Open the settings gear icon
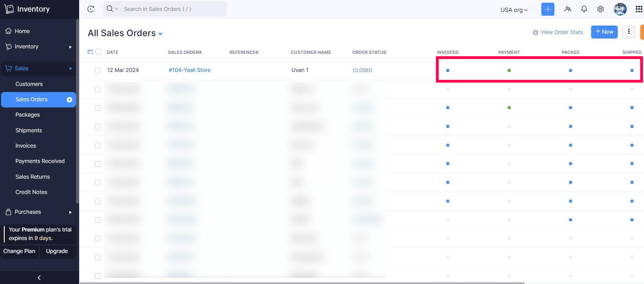This screenshot has width=644, height=284. click(x=600, y=9)
